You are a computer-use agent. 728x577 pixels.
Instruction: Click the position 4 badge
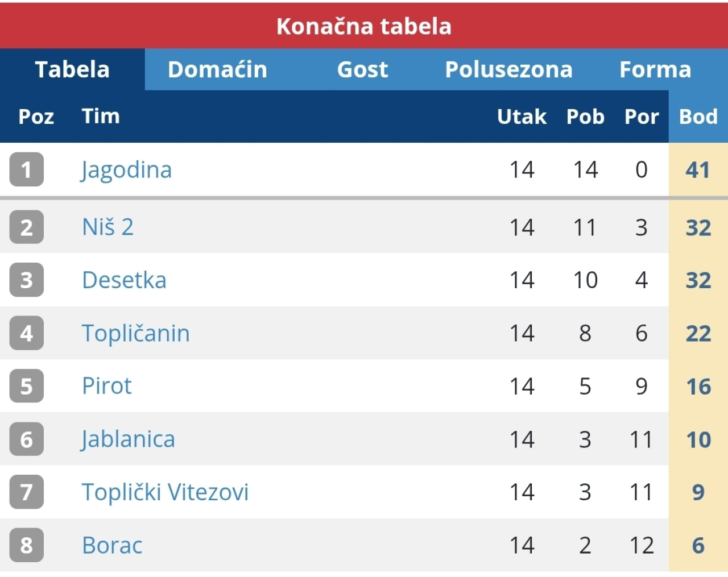click(x=26, y=333)
